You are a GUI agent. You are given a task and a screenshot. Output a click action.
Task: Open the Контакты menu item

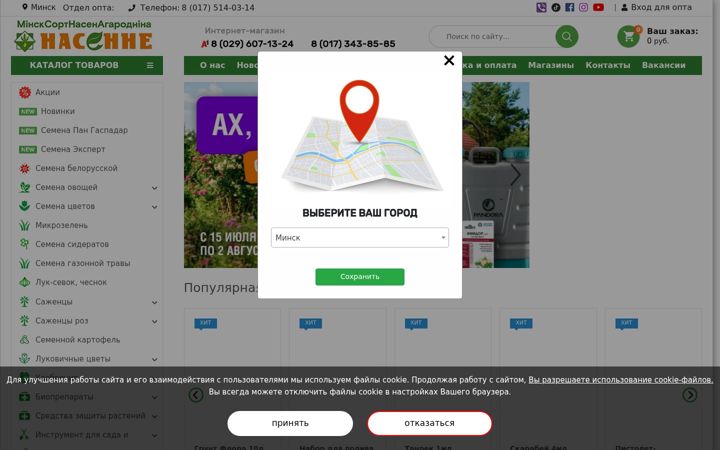[608, 65]
